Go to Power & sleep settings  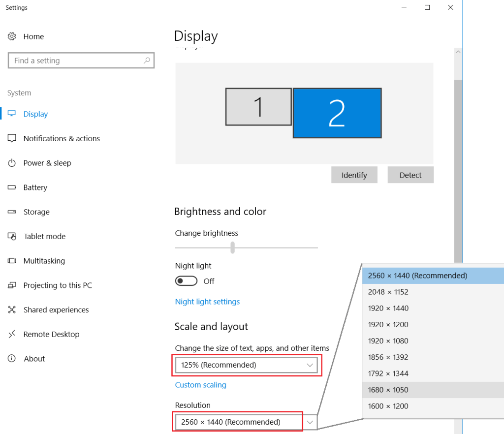[x=47, y=163]
